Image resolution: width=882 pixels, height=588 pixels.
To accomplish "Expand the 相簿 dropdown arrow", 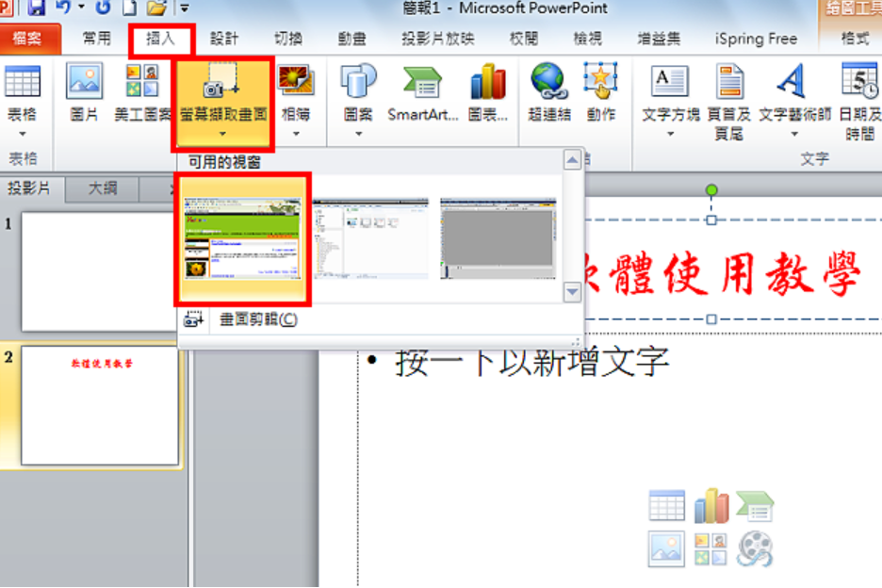I will (296, 134).
